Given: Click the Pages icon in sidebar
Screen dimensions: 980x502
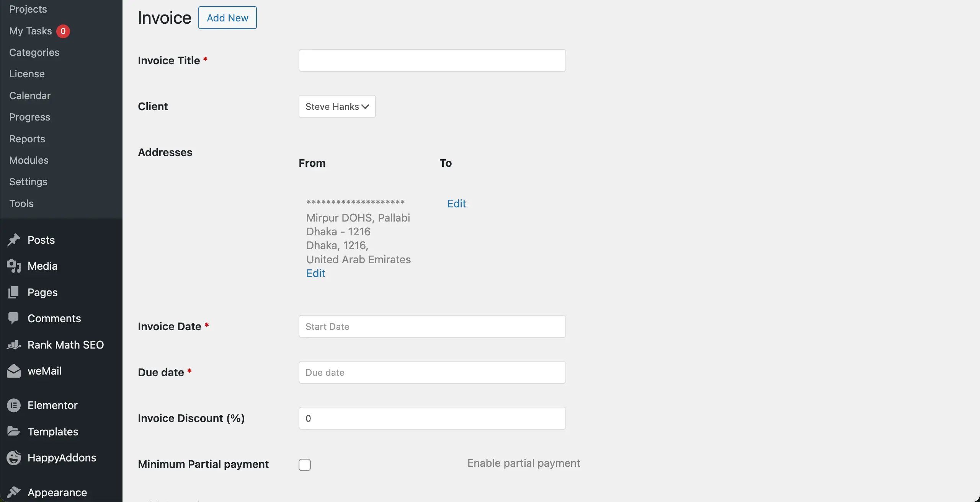Looking at the screenshot, I should pyautogui.click(x=13, y=292).
